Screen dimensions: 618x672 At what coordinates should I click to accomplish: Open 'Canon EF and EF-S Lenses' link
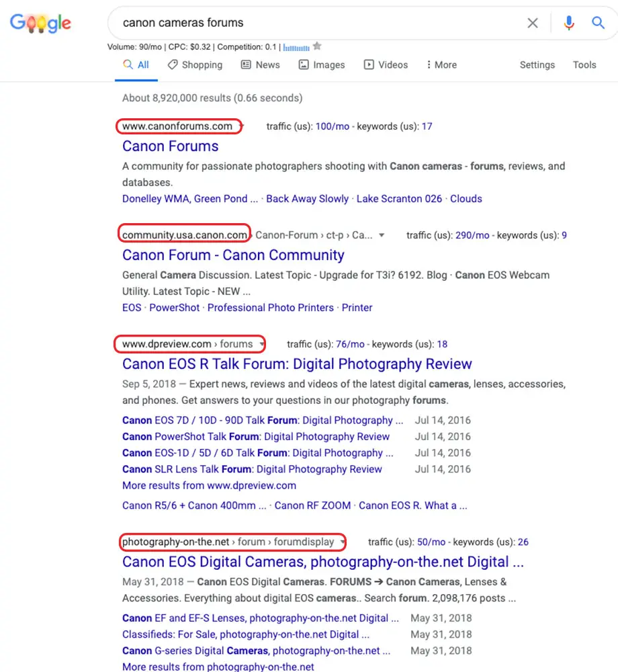[261, 618]
